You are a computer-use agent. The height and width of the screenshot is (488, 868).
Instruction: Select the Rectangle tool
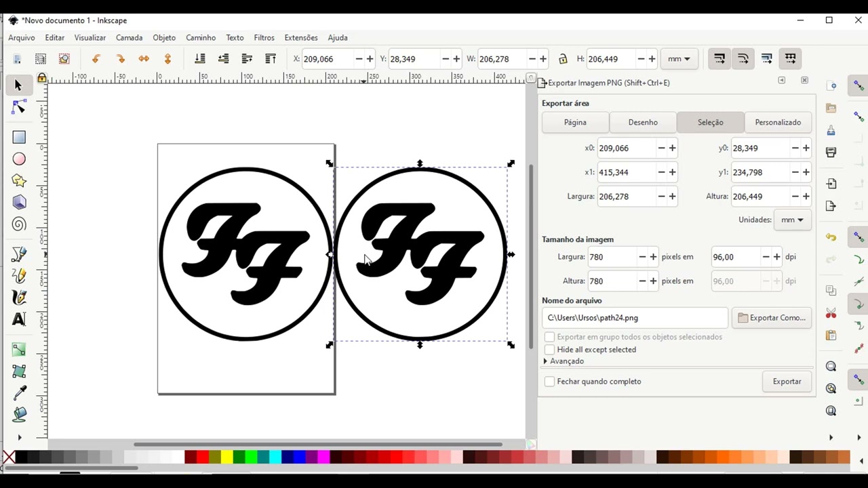(x=19, y=137)
